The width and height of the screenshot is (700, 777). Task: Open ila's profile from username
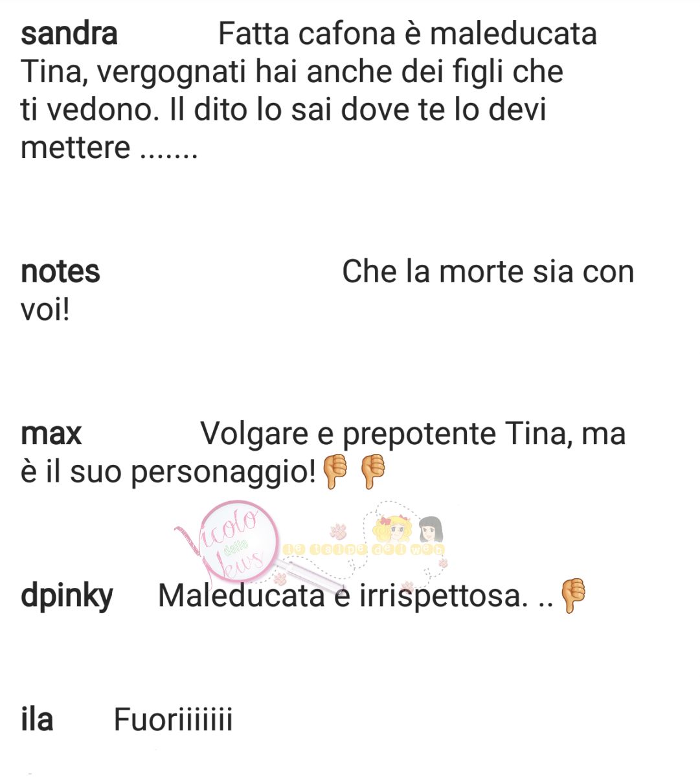tap(37, 719)
